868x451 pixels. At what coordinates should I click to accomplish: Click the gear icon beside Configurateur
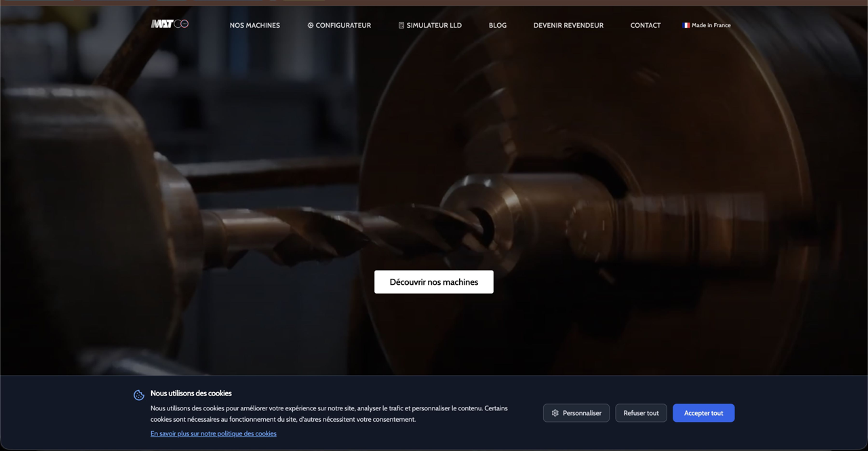311,25
